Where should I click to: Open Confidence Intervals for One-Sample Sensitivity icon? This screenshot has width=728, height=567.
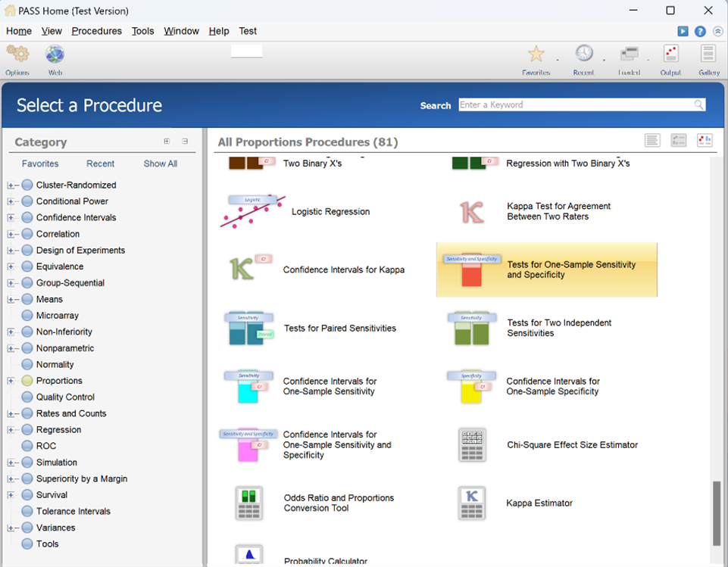(x=248, y=387)
